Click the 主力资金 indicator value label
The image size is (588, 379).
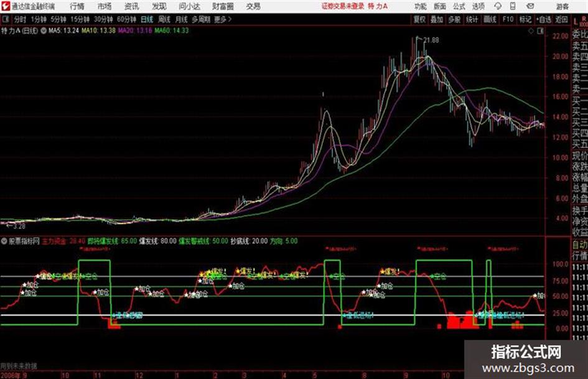(x=63, y=241)
